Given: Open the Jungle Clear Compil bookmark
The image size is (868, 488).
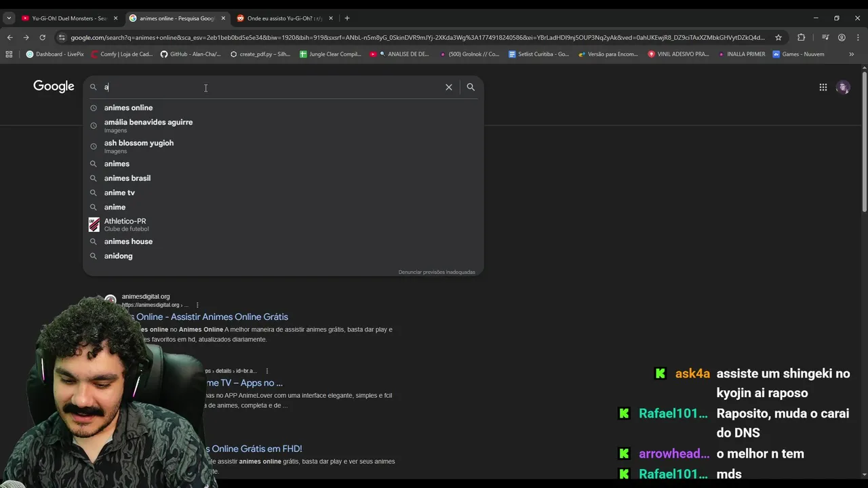Looking at the screenshot, I should (x=330, y=54).
